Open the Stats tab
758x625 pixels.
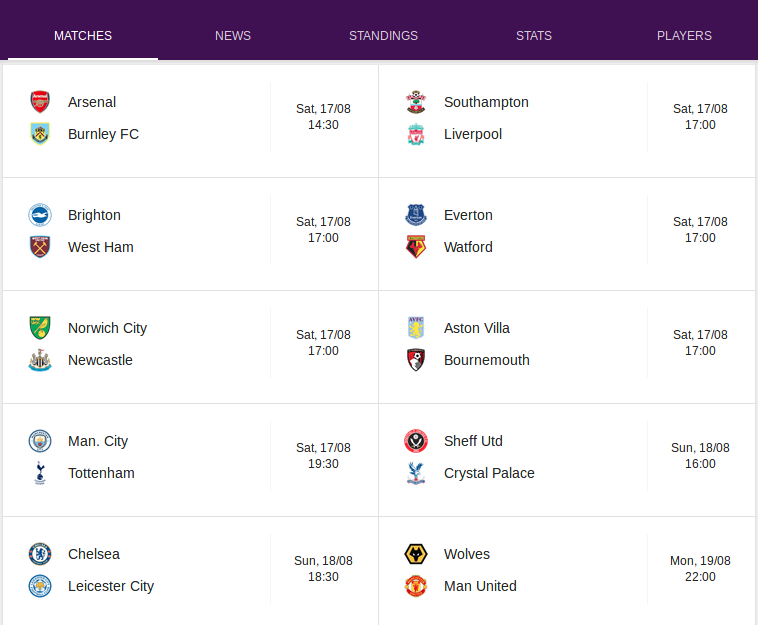click(534, 36)
